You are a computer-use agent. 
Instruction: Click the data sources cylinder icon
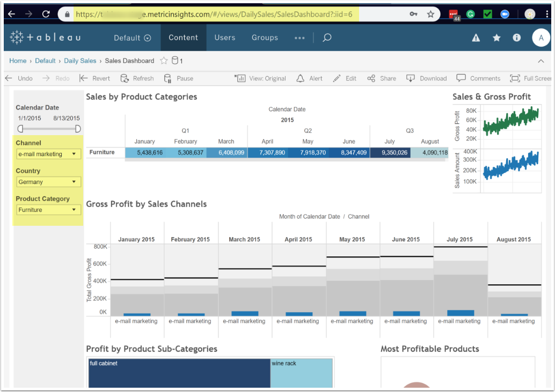(174, 61)
